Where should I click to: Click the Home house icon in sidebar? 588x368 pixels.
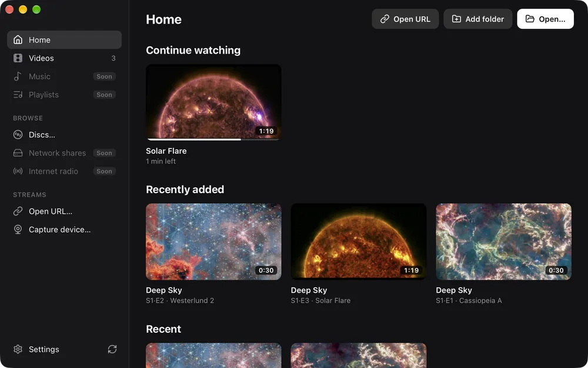tap(18, 40)
